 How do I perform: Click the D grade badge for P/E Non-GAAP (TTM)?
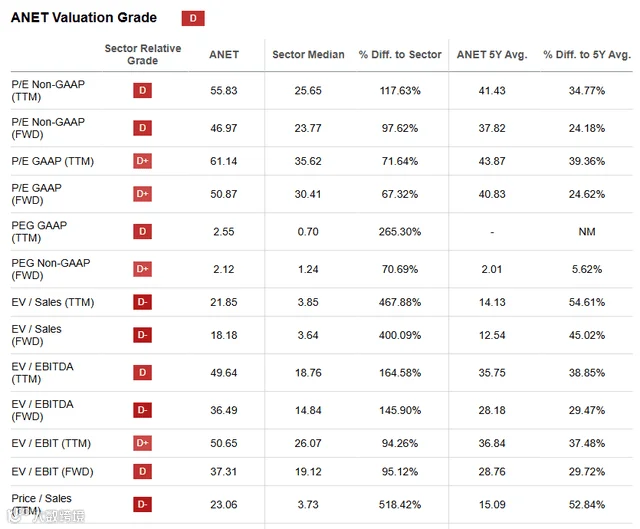tap(142, 90)
